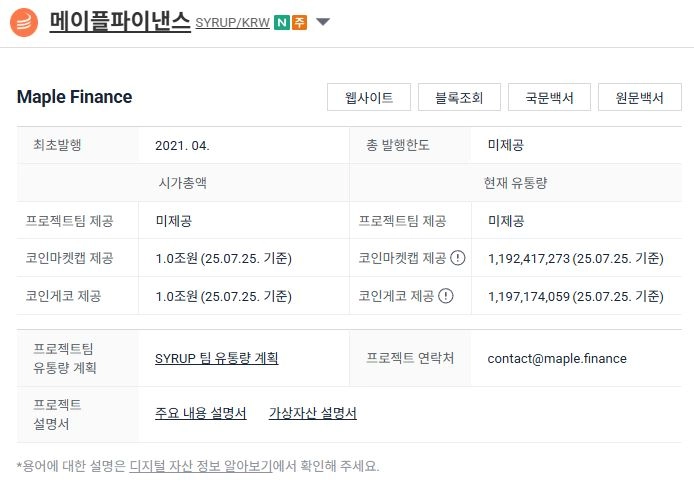Click the orange 주 badge icon
This screenshot has height=485, width=694.
tap(300, 22)
